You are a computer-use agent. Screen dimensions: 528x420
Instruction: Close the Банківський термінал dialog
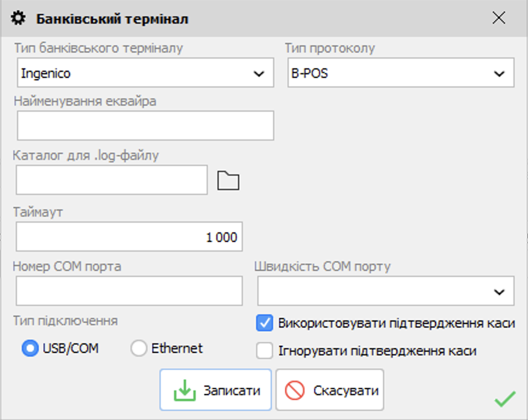[499, 17]
